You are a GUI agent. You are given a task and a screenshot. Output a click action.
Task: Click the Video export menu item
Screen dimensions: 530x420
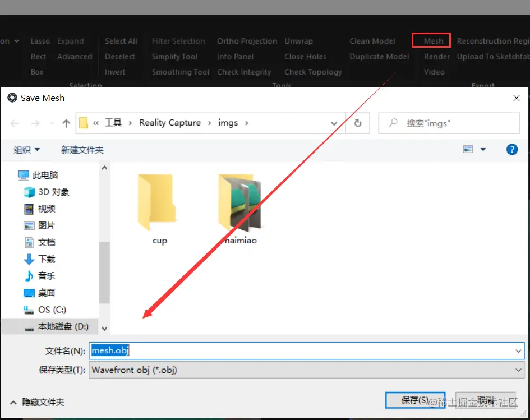click(x=434, y=72)
